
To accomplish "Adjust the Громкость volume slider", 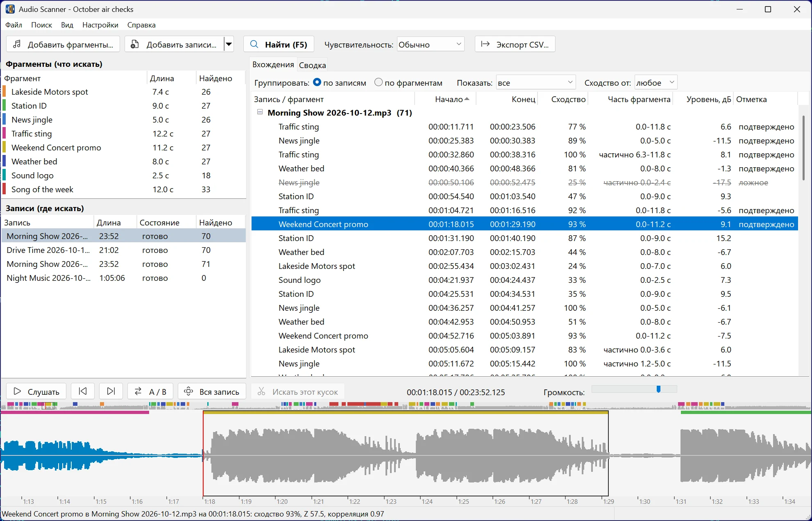I will coord(634,389).
